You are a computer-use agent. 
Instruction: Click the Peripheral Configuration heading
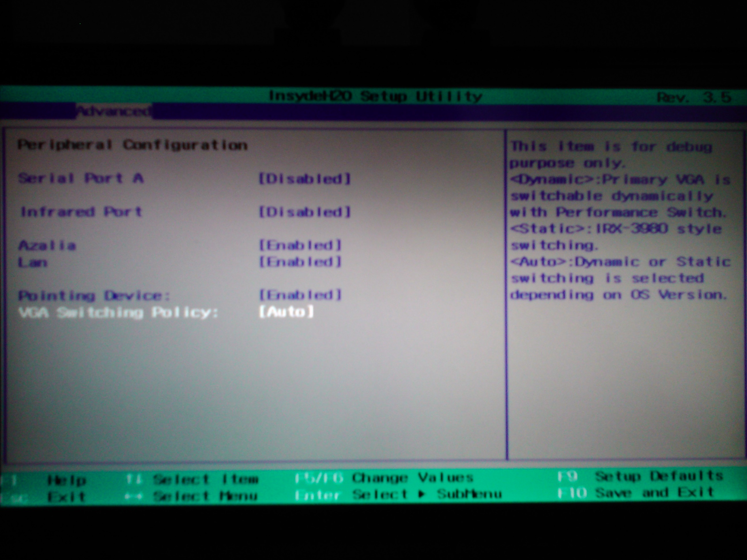click(x=132, y=145)
